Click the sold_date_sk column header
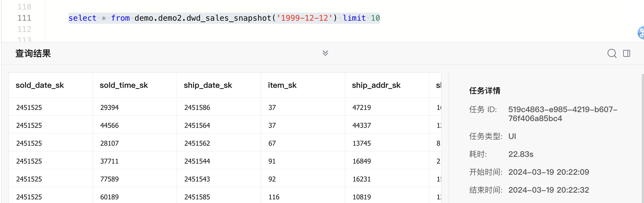Screen dimensions: 644x203 coord(40,85)
